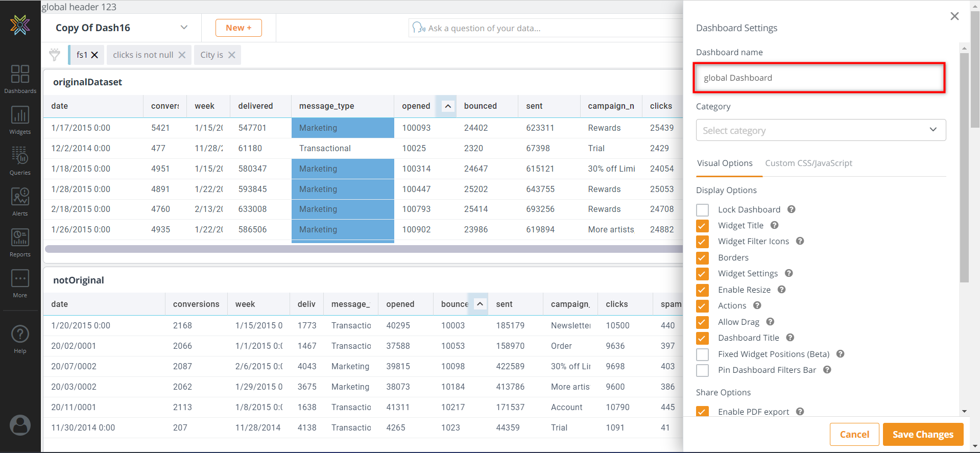Open the Widgets section icon
Image resolution: width=980 pixels, height=453 pixels.
(20, 115)
